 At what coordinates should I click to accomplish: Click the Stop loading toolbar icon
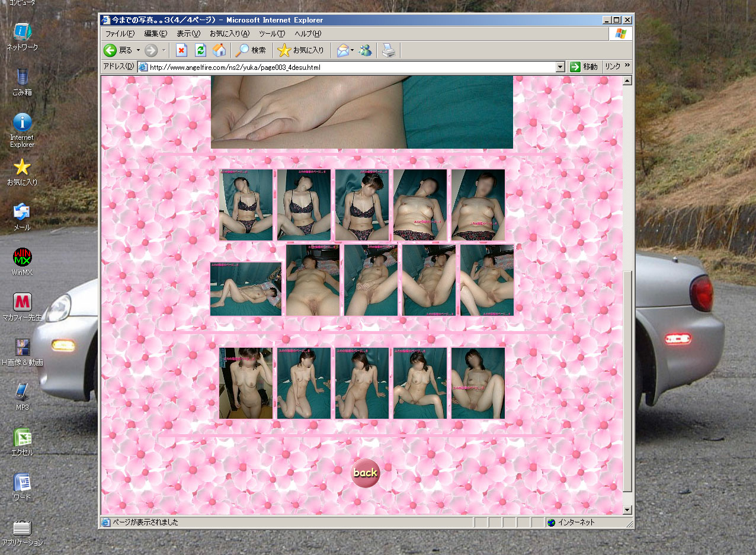(182, 50)
